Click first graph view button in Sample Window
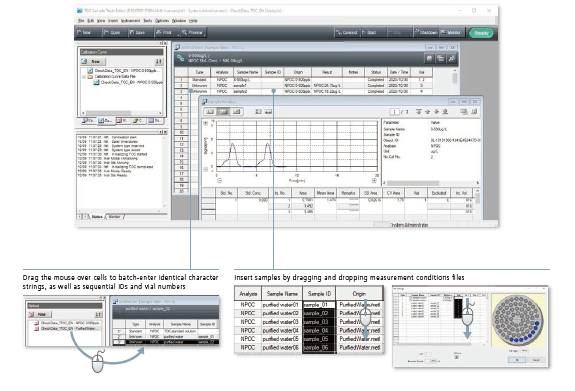575x391 pixels. [x=210, y=112]
